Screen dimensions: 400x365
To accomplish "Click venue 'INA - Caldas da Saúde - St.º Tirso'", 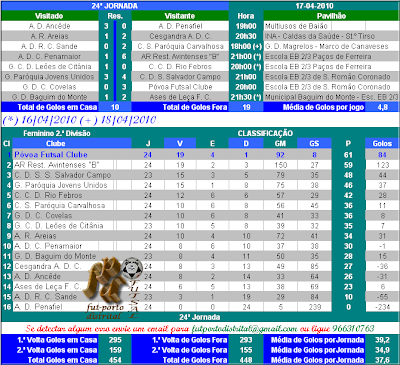I will click(x=320, y=36).
